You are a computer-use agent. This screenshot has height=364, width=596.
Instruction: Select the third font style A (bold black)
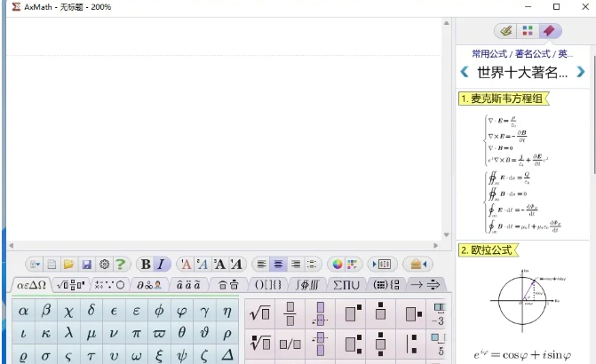coord(219,264)
